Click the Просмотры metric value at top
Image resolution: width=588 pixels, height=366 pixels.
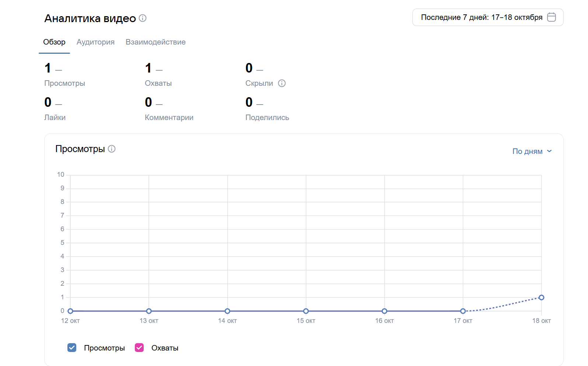48,68
